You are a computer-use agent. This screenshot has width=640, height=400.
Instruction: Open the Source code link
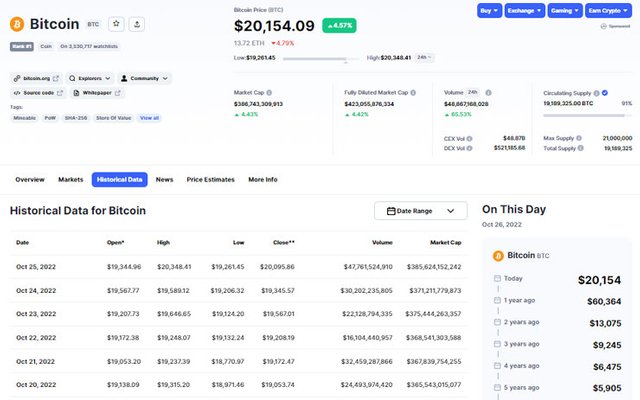pyautogui.click(x=38, y=93)
